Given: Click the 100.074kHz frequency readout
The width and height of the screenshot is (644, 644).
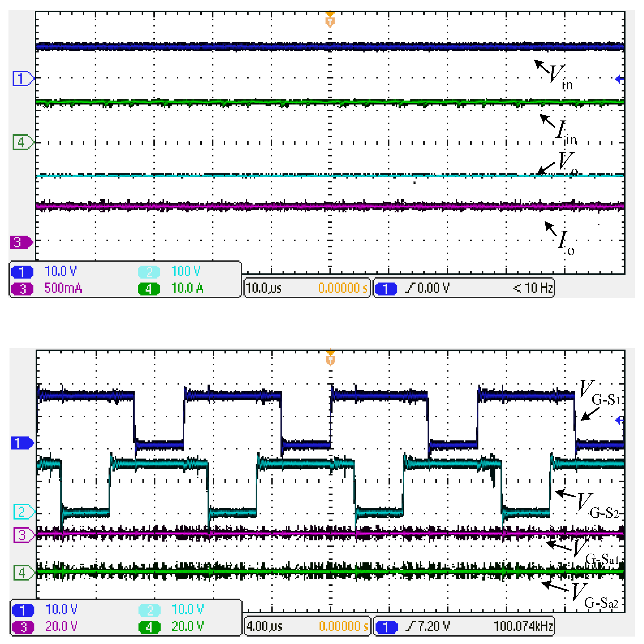Looking at the screenshot, I should pyautogui.click(x=523, y=626).
